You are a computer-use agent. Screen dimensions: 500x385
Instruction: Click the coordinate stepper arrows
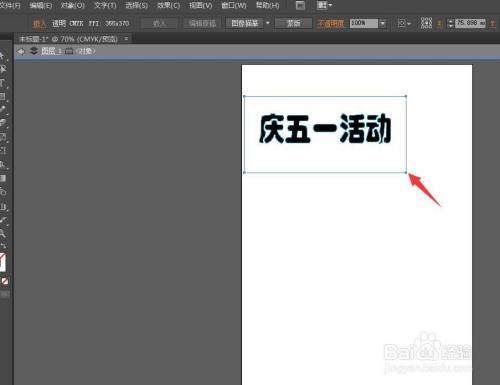point(451,23)
